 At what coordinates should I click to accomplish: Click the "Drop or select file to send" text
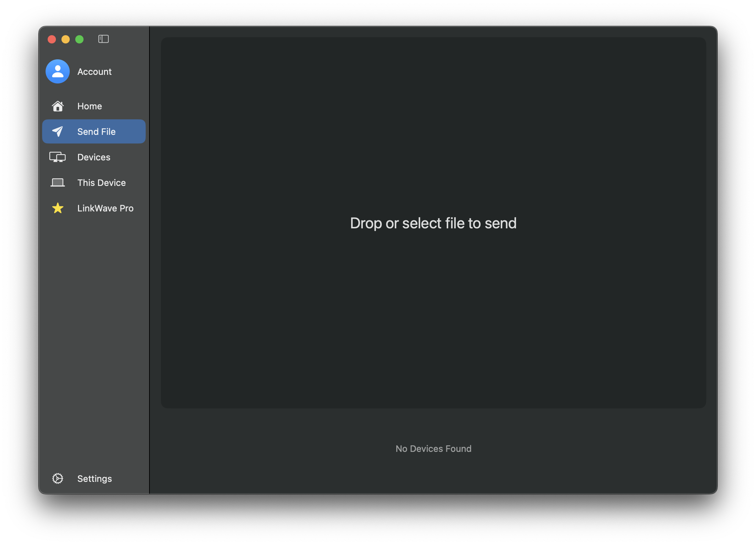click(433, 223)
